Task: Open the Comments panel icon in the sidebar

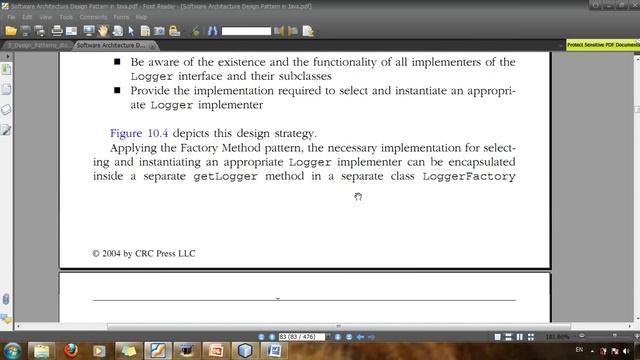Action: pyautogui.click(x=6, y=319)
